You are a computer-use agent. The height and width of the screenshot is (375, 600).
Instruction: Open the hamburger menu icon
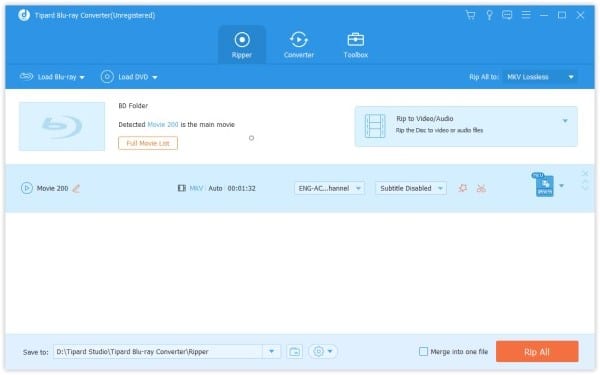(526, 15)
